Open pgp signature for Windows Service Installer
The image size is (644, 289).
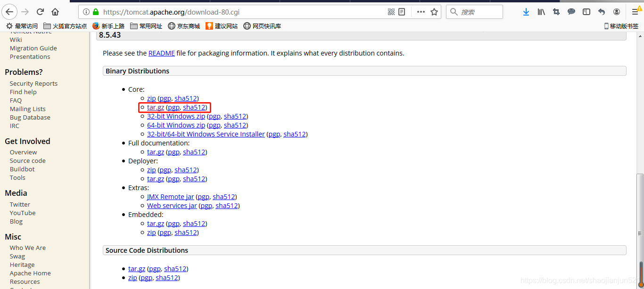pos(274,135)
